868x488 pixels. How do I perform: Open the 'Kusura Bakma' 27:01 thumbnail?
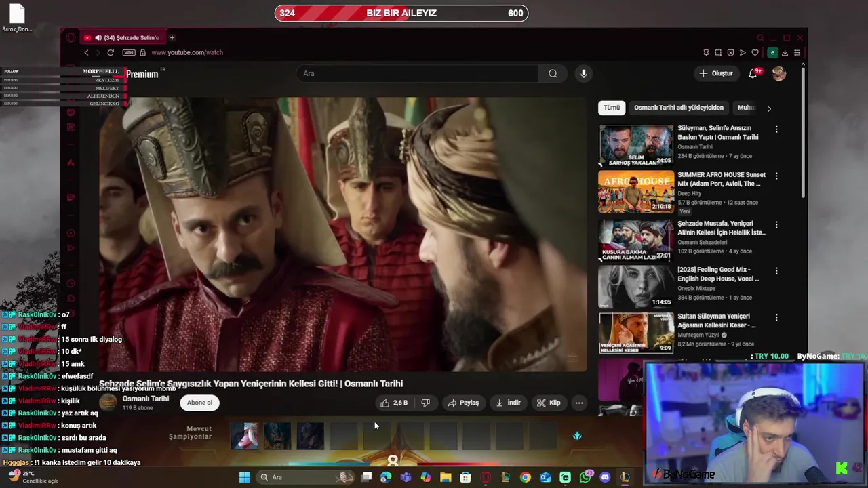(636, 240)
